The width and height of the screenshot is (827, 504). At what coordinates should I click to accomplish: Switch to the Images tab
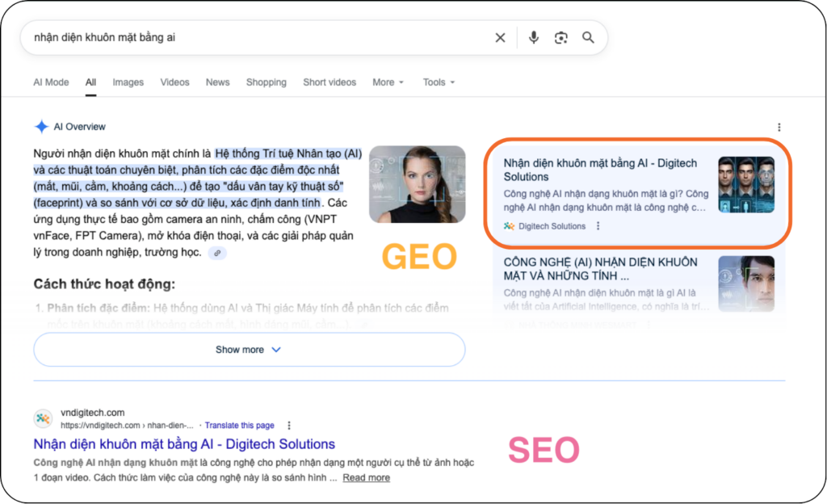[x=128, y=82]
